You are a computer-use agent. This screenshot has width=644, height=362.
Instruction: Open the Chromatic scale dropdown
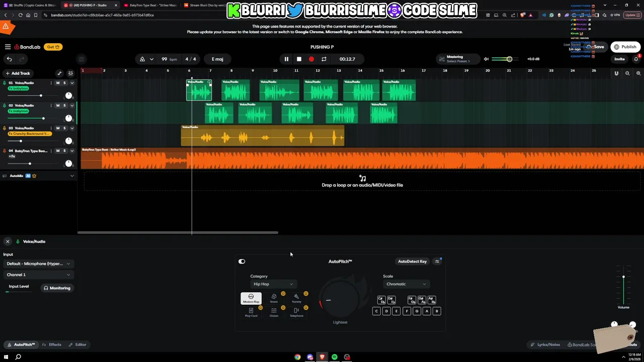[x=406, y=284]
